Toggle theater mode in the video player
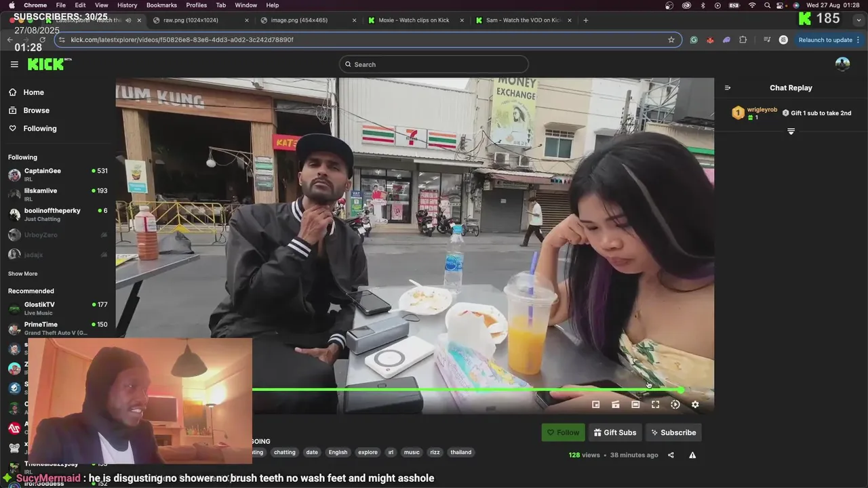 click(x=635, y=405)
